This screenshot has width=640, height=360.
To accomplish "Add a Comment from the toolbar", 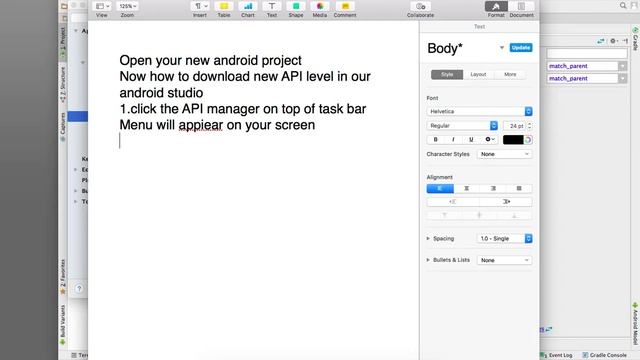I will tap(345, 7).
